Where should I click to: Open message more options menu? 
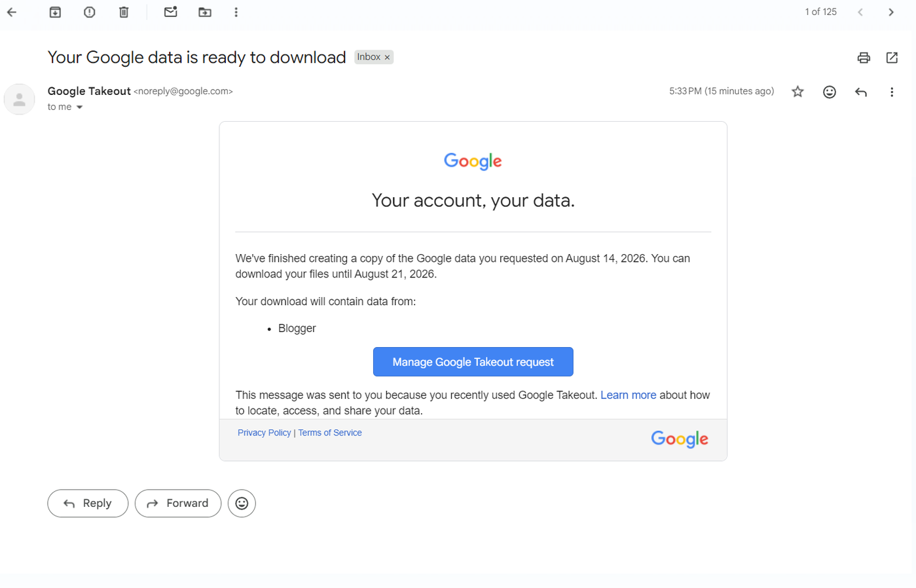[892, 92]
